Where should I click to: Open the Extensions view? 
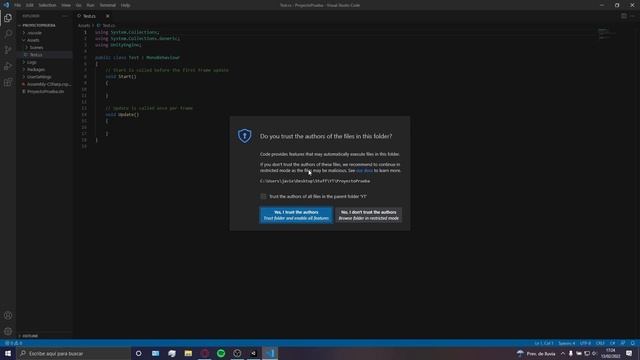tap(8, 82)
